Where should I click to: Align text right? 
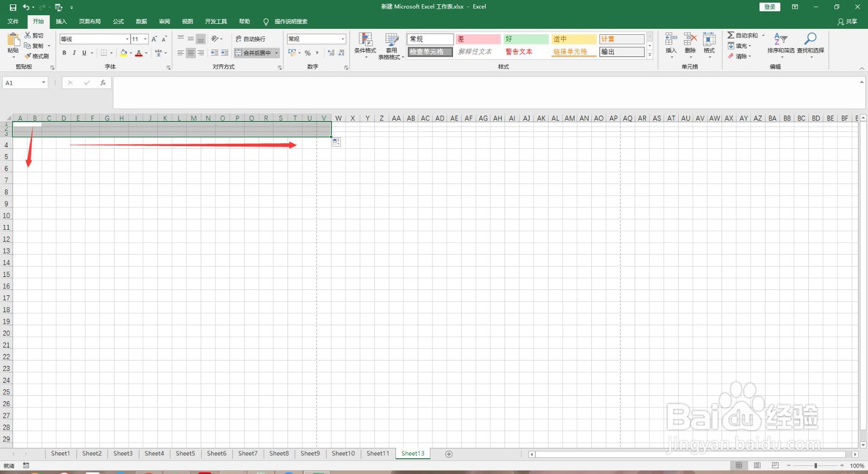point(201,53)
